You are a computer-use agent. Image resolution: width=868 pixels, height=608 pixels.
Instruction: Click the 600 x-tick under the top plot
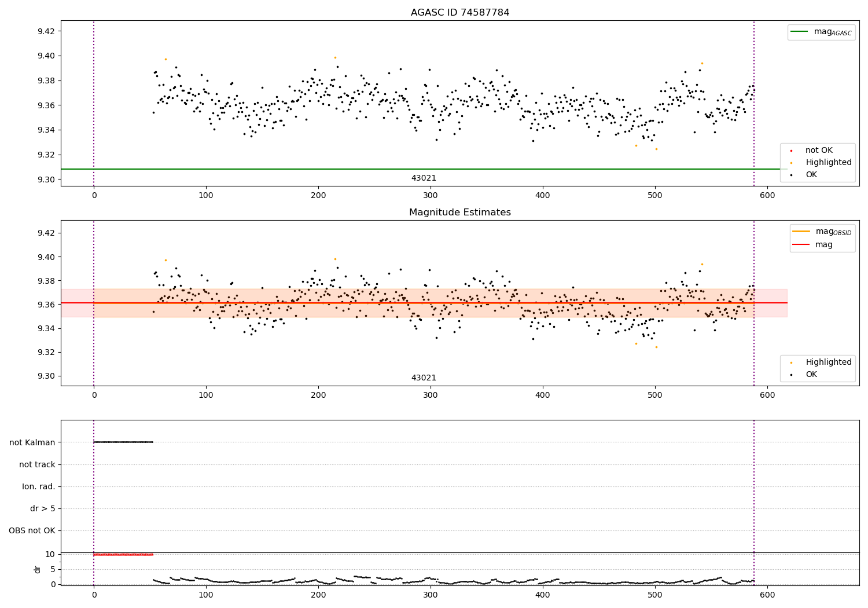click(x=767, y=196)
